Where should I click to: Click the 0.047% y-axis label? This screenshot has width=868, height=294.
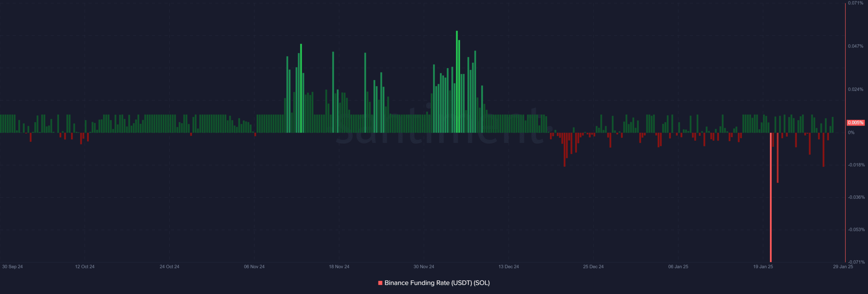[855, 46]
